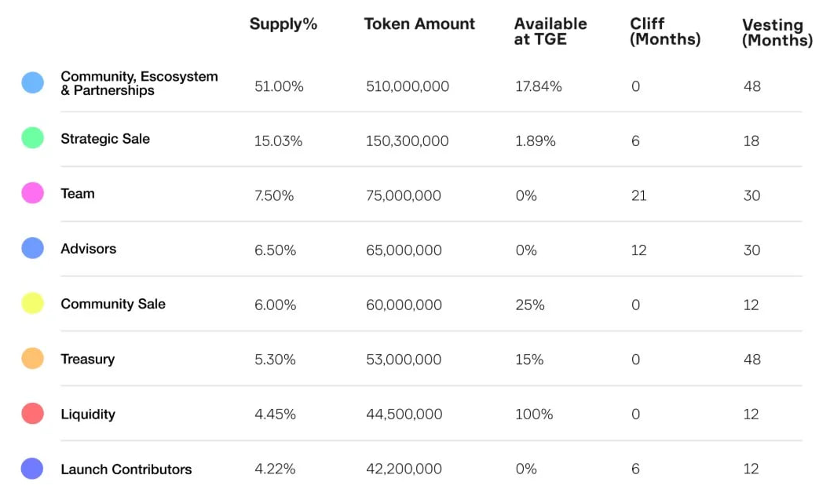Click the Token Amount column header
830x504 pixels.
coord(419,24)
